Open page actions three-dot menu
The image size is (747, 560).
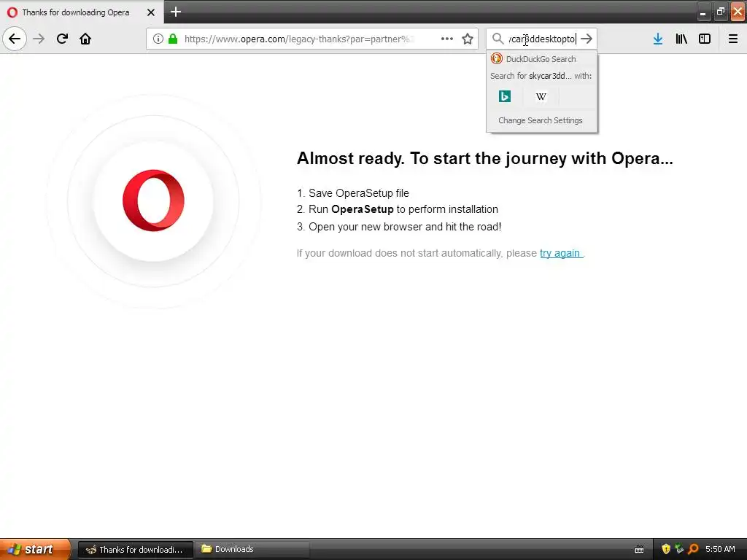point(447,39)
